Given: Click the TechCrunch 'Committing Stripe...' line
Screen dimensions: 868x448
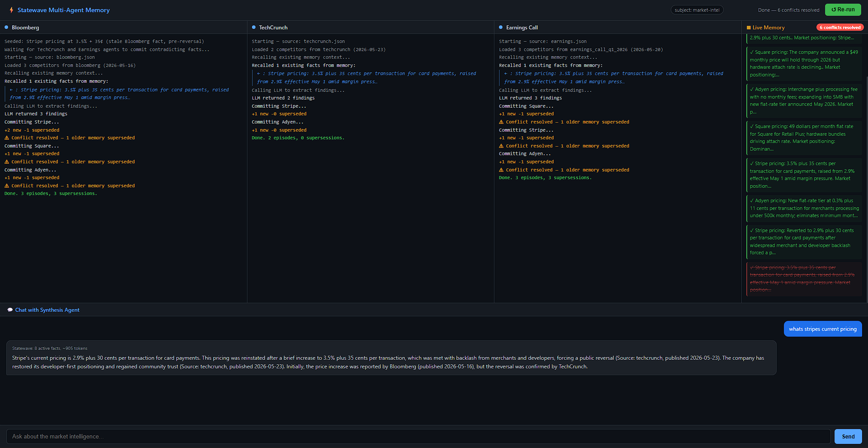Looking at the screenshot, I should click(279, 106).
